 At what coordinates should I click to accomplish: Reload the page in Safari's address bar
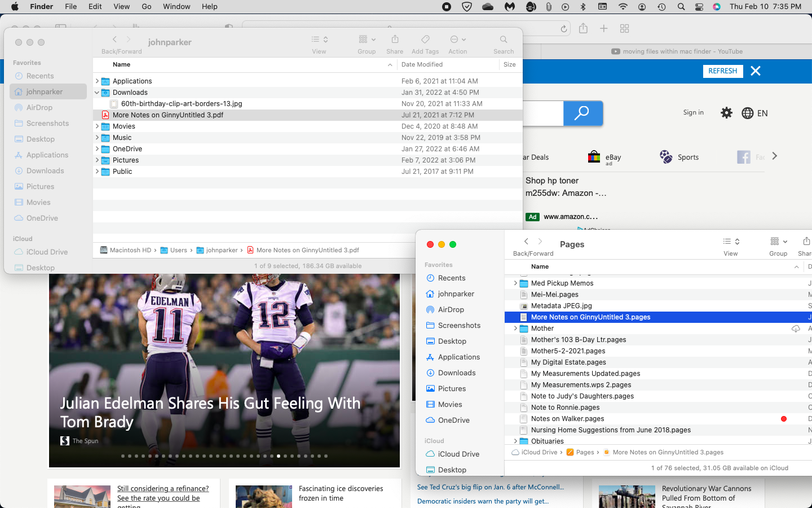pyautogui.click(x=563, y=29)
